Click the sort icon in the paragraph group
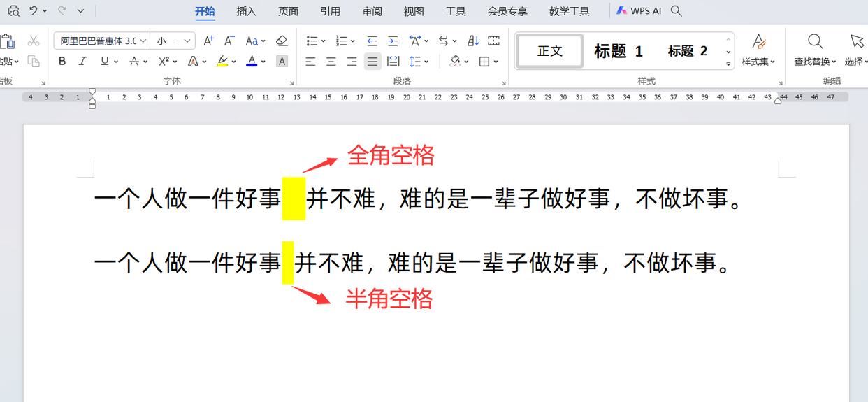This screenshot has height=402, width=868. point(473,41)
